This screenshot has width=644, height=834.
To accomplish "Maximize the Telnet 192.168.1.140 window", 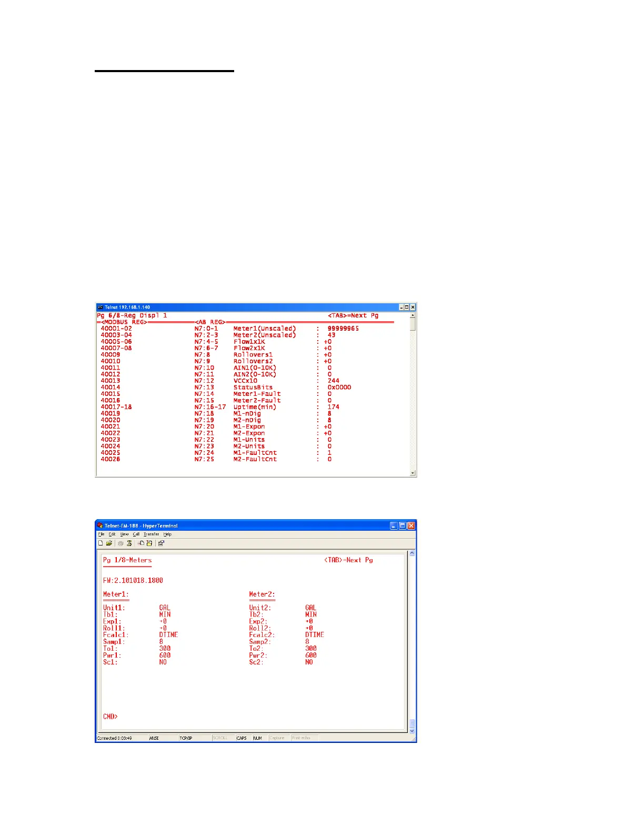I will click(407, 307).
